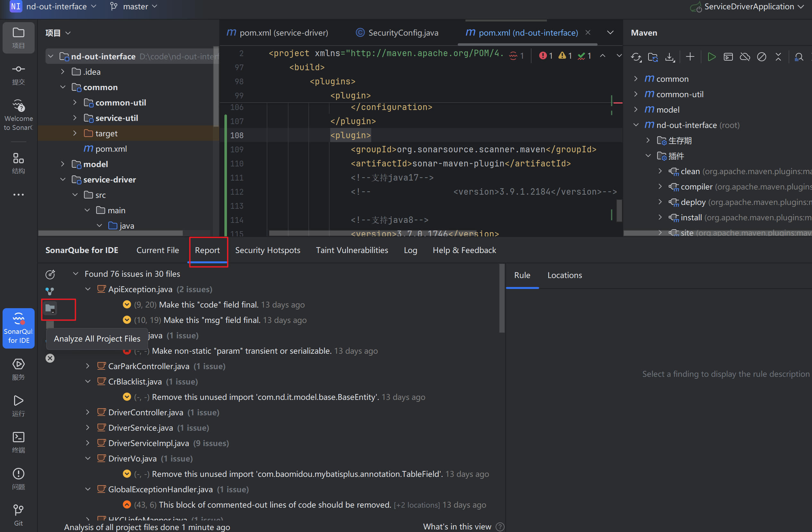Expand the common module in Maven panel
Viewport: 812px width, 532px height.
coord(636,79)
